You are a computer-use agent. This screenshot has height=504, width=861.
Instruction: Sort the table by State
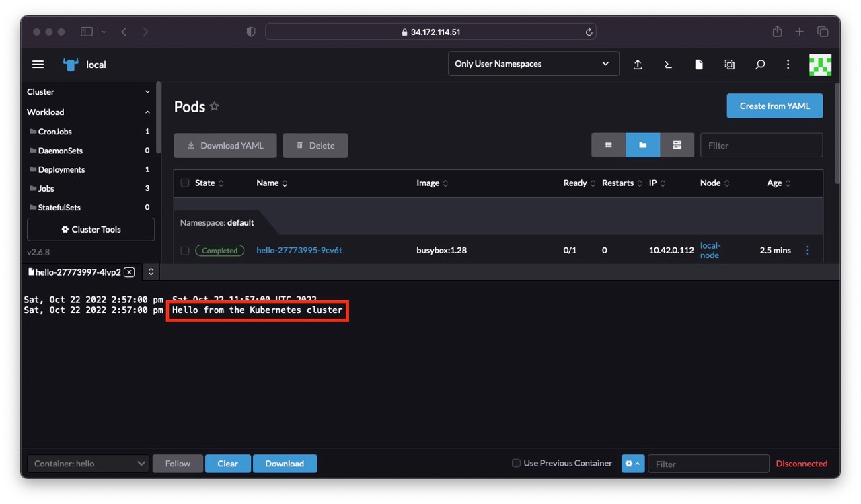click(209, 183)
